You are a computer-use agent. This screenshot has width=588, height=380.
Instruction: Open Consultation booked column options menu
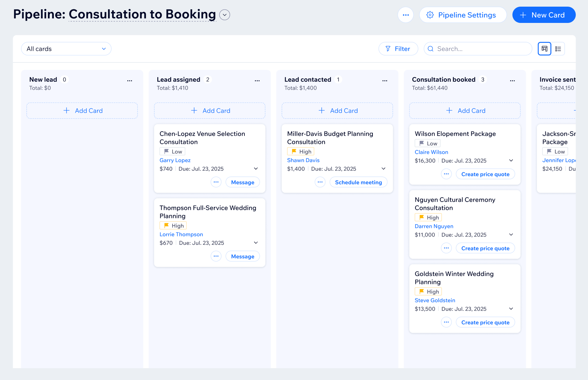click(512, 80)
